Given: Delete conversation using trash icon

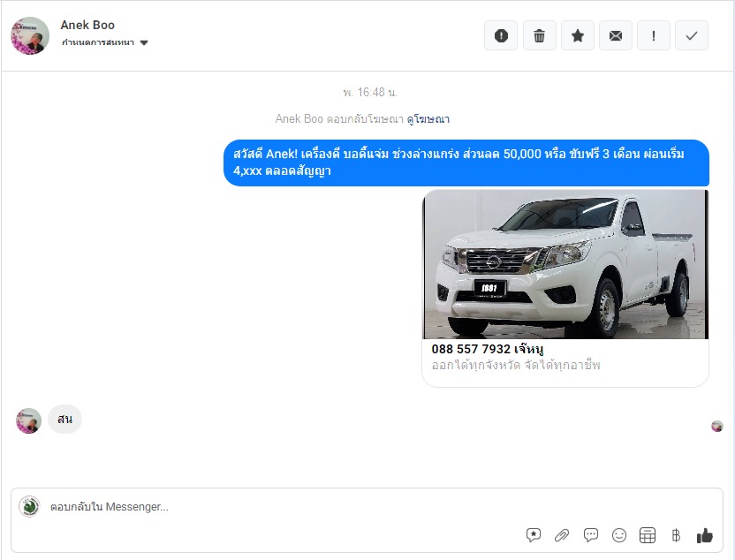Looking at the screenshot, I should tap(539, 35).
